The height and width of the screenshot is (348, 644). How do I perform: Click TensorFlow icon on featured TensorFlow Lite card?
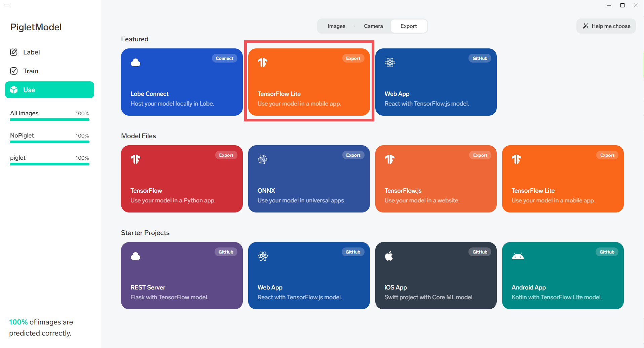[x=263, y=63]
